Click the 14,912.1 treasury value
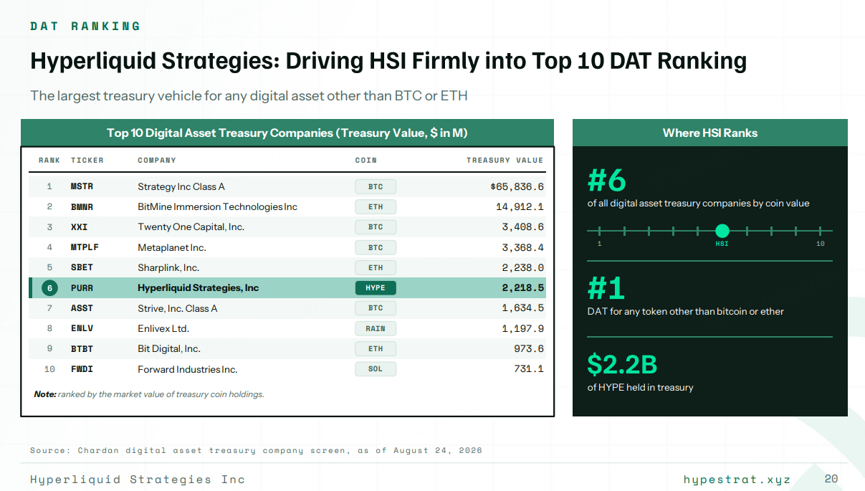865x491 pixels. coord(520,207)
